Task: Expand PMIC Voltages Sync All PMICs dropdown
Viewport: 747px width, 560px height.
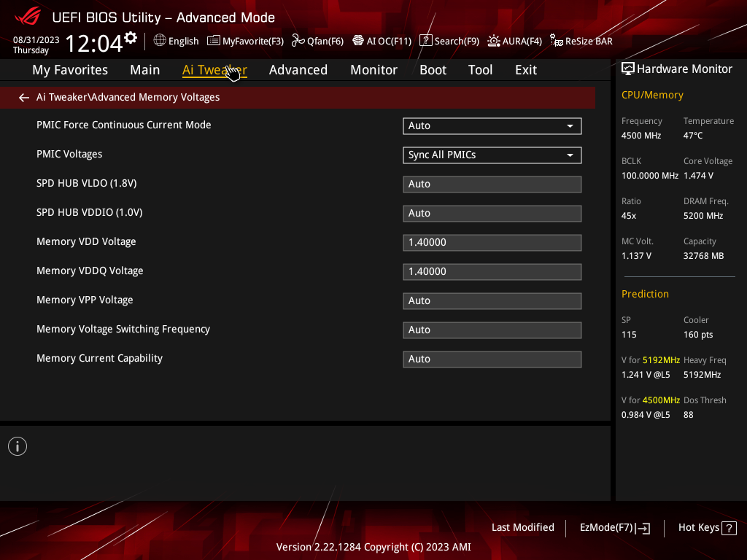Action: (x=492, y=155)
